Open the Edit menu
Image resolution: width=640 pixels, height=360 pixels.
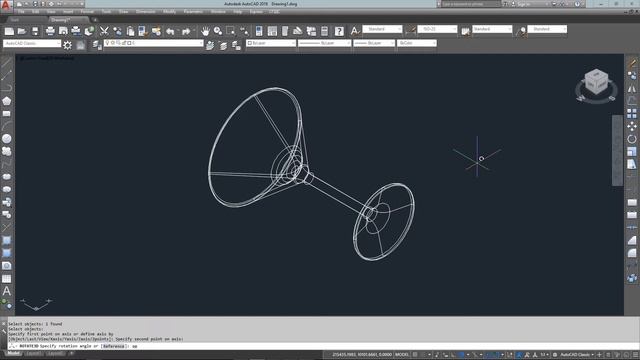36,12
